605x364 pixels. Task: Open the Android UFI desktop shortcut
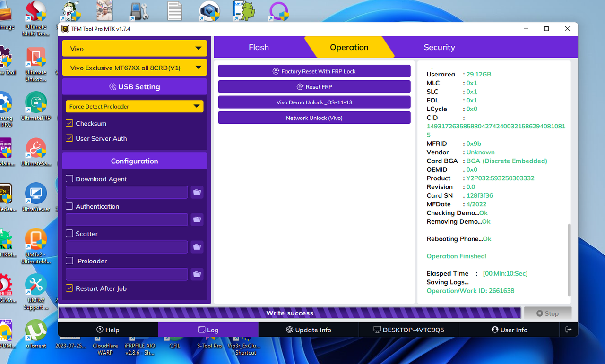point(244,11)
